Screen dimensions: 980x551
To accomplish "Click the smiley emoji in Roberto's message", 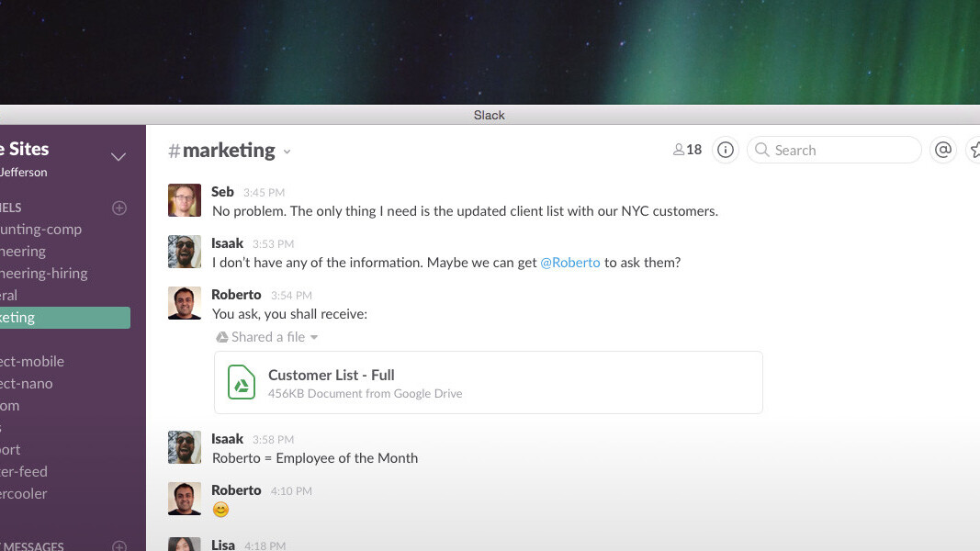I will (220, 509).
